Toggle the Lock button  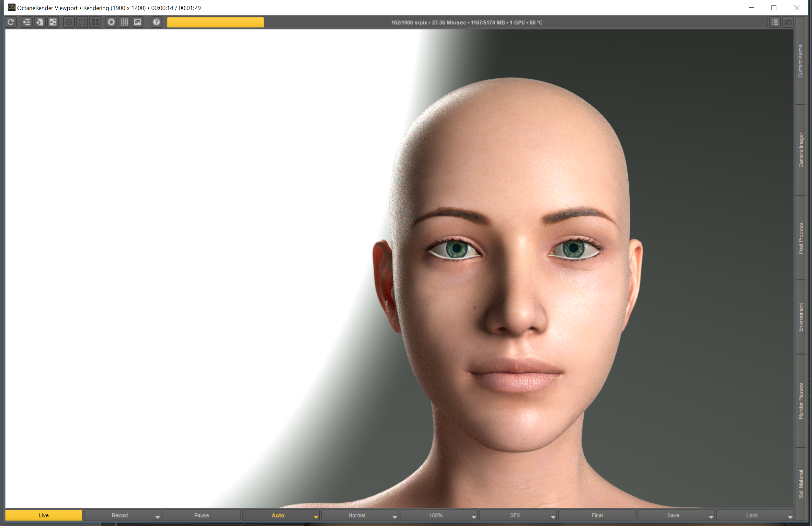click(x=752, y=515)
